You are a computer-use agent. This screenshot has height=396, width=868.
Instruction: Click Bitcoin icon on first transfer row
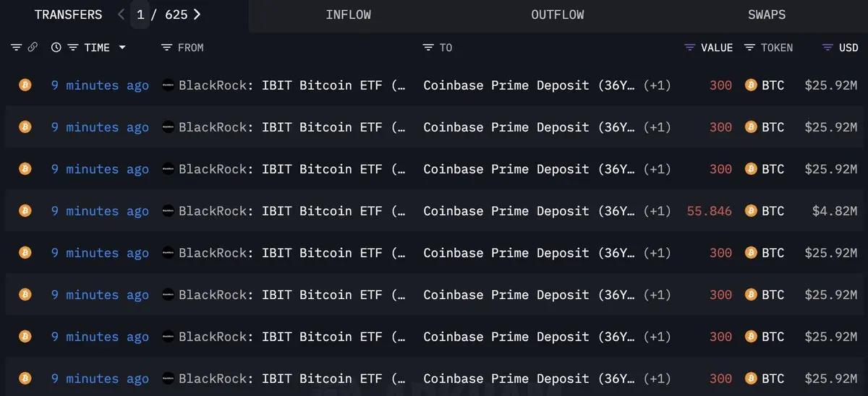pyautogui.click(x=25, y=85)
